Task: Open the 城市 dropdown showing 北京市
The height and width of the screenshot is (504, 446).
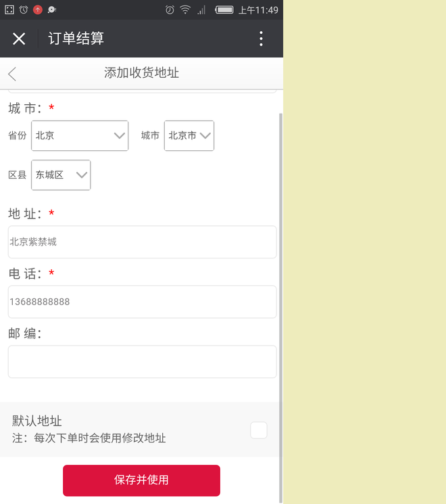Action: tap(189, 136)
